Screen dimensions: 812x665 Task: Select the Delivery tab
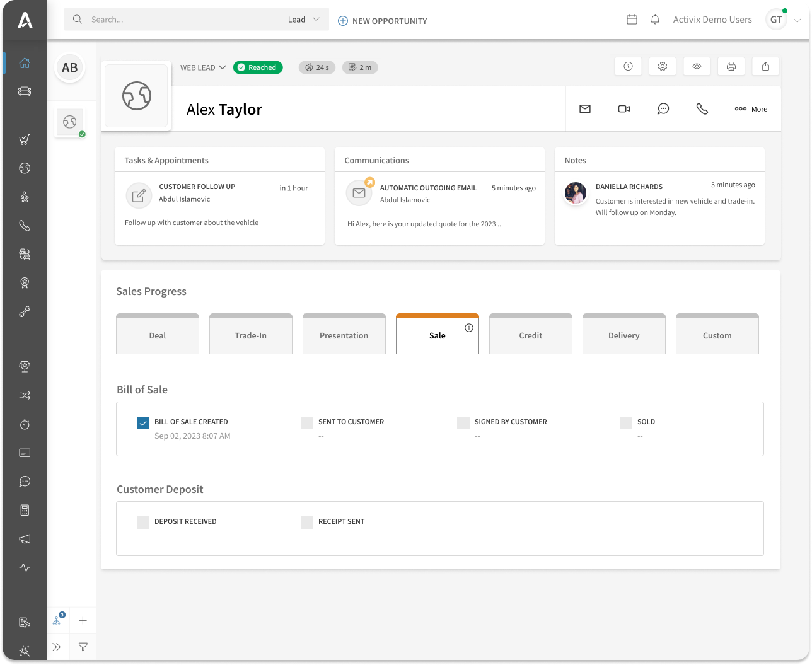(623, 335)
